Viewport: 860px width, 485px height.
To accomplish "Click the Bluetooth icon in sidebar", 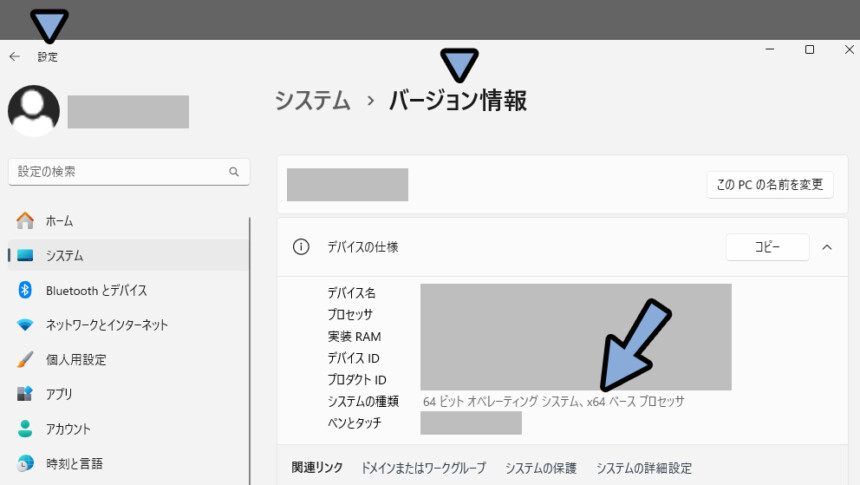I will (25, 290).
